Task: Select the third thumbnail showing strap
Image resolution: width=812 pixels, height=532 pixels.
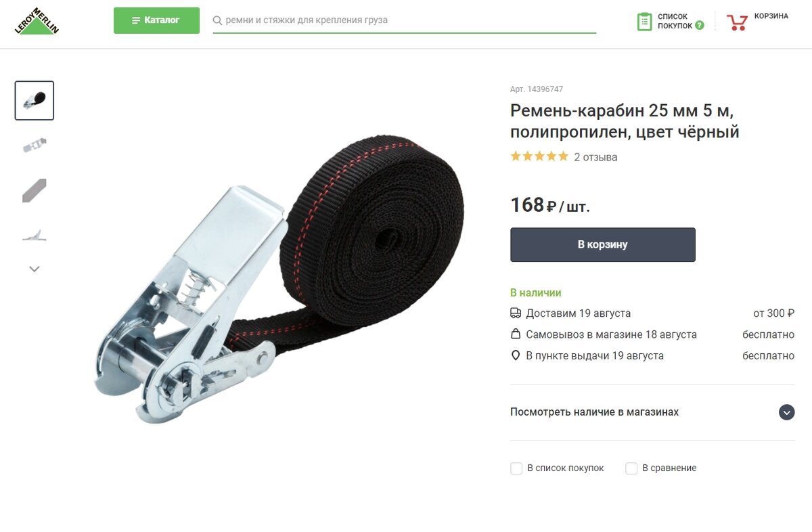Action: 35,190
